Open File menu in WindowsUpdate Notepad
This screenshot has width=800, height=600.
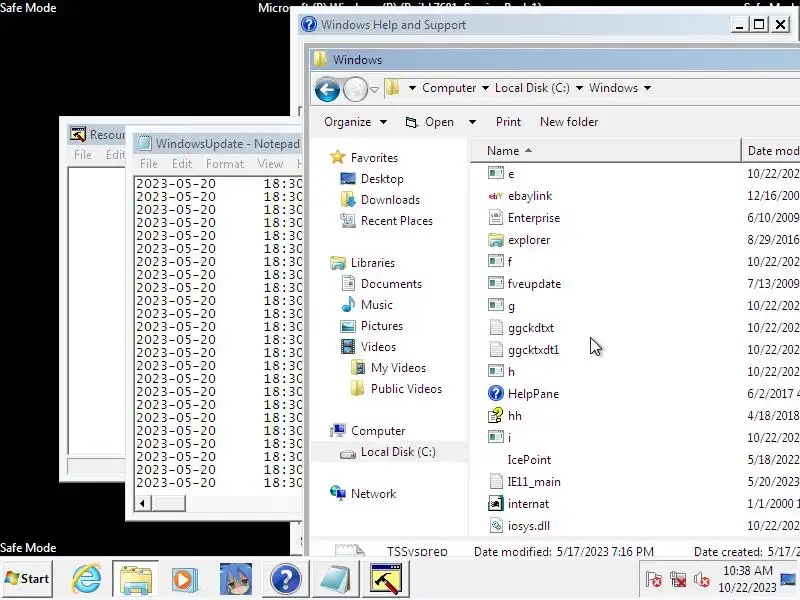pos(148,164)
